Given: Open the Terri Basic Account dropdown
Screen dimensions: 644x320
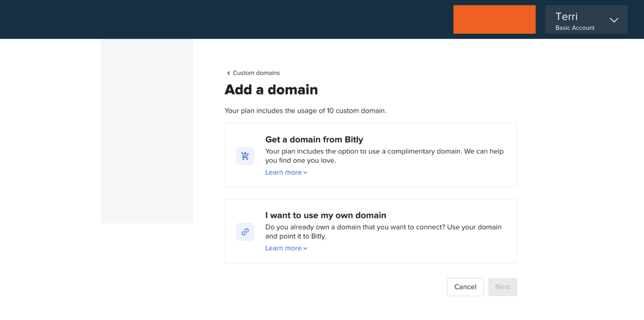Looking at the screenshot, I should coord(586,20).
